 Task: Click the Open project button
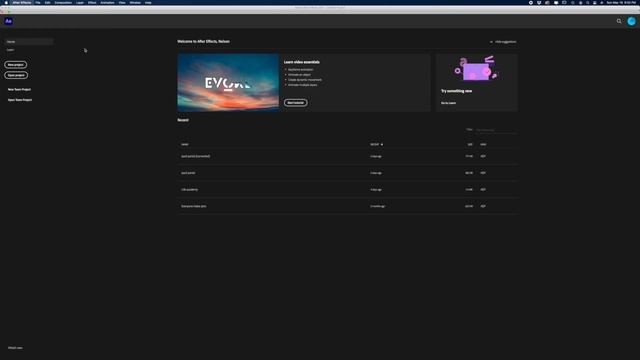point(16,75)
